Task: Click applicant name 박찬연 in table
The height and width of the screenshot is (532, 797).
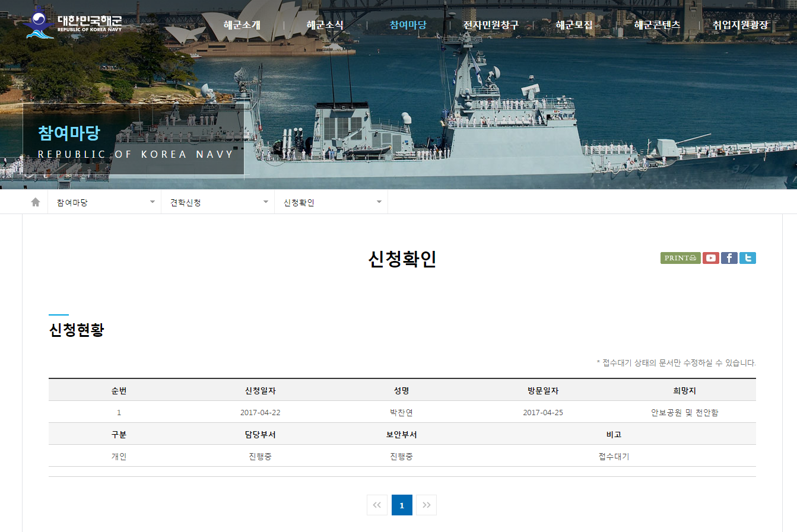Action: coord(401,413)
